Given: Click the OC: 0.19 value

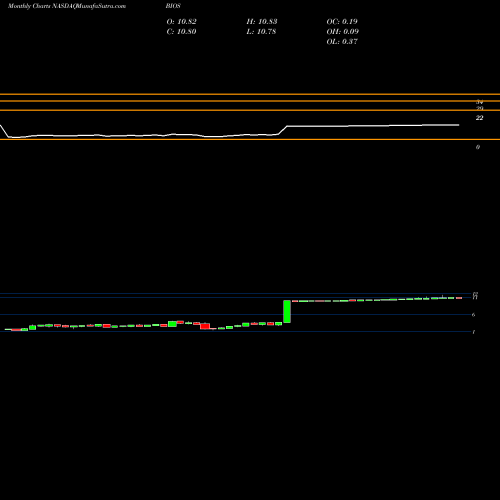Looking at the screenshot, I should [342, 21].
